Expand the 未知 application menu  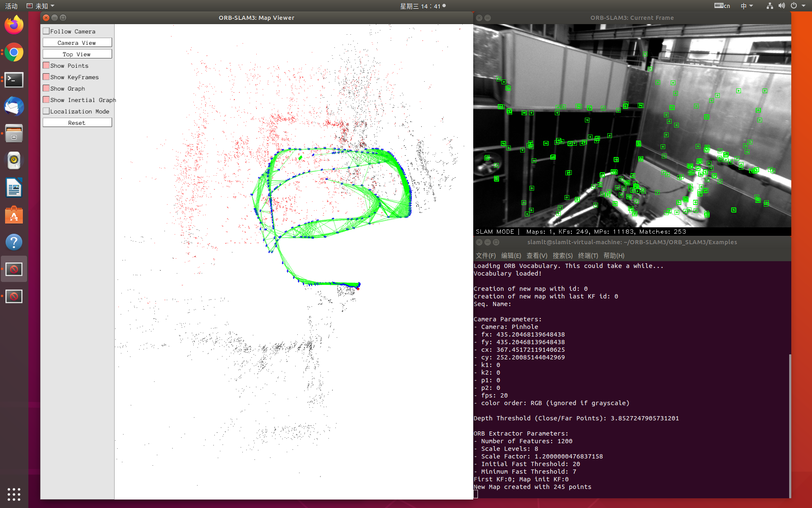tap(41, 6)
